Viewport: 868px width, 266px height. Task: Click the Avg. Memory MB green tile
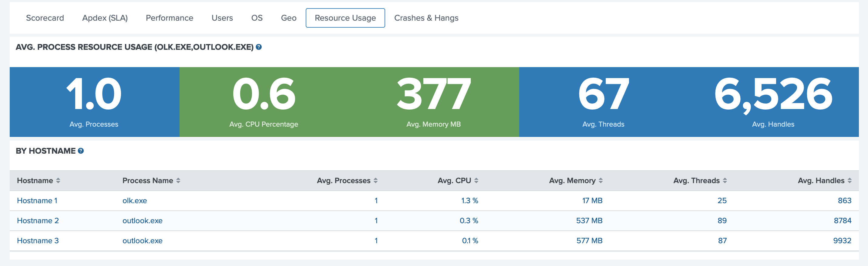433,102
